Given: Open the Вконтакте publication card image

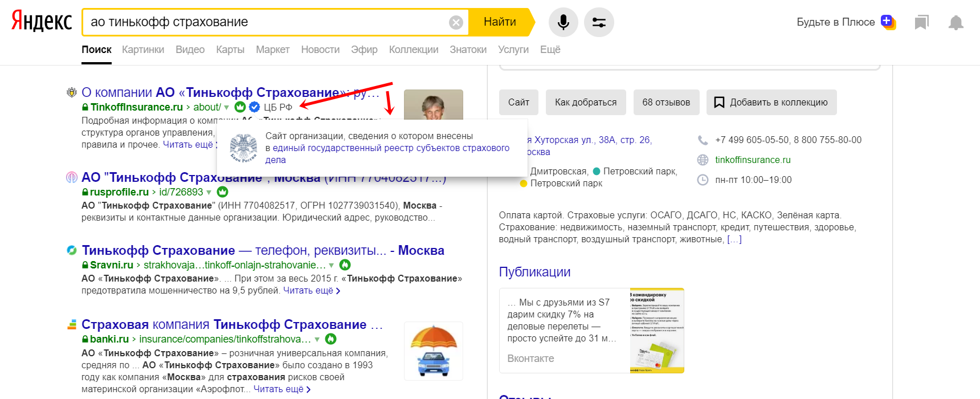Looking at the screenshot, I should tap(656, 331).
